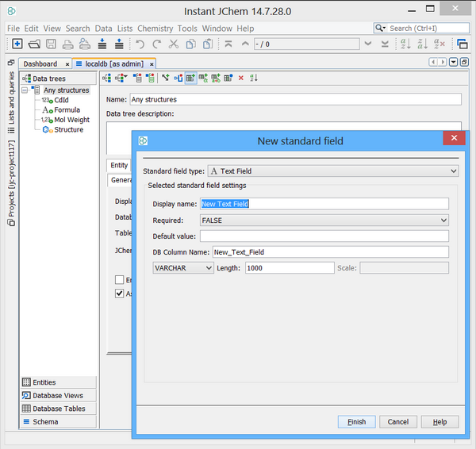The width and height of the screenshot is (476, 449).
Task: Click the New connection plus icon in main toolbar
Action: coord(17,44)
